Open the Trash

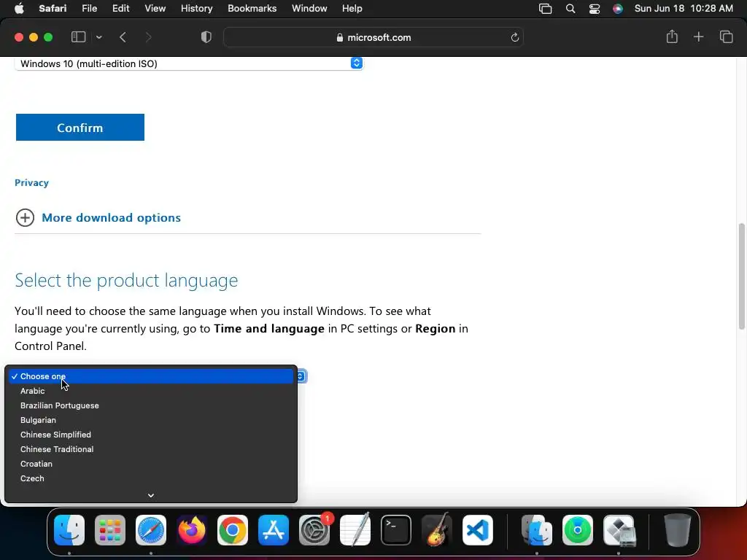click(x=677, y=530)
